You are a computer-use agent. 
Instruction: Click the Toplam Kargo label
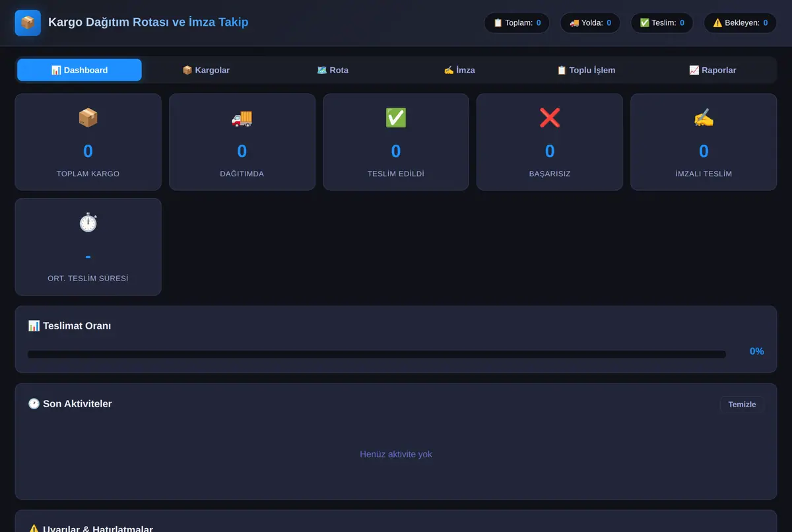(x=88, y=174)
